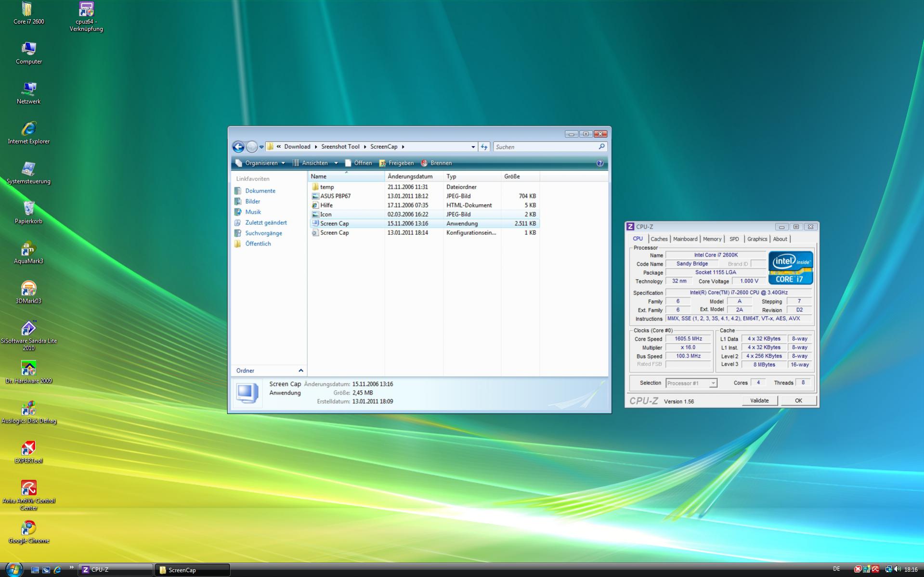This screenshot has width=924, height=577.
Task: Expand the Ansichten view options arrow
Action: [x=336, y=163]
